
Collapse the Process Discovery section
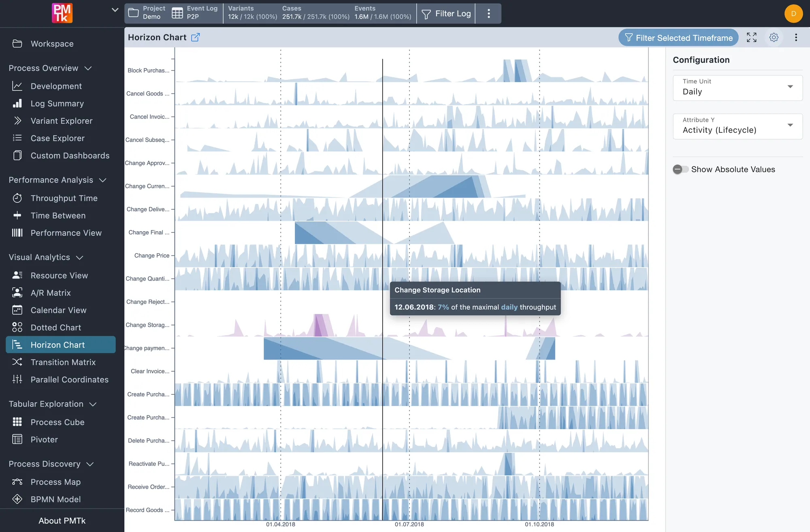[90, 464]
